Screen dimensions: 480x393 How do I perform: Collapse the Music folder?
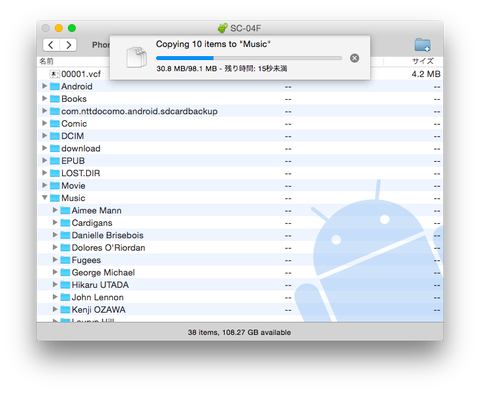(44, 198)
